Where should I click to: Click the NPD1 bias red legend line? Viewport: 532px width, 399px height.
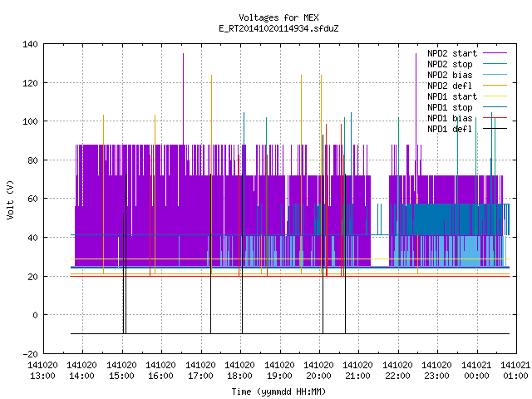click(495, 118)
